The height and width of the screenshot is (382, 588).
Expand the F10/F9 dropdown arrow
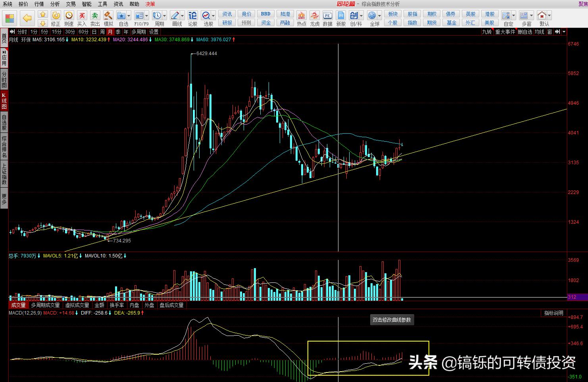(x=147, y=16)
